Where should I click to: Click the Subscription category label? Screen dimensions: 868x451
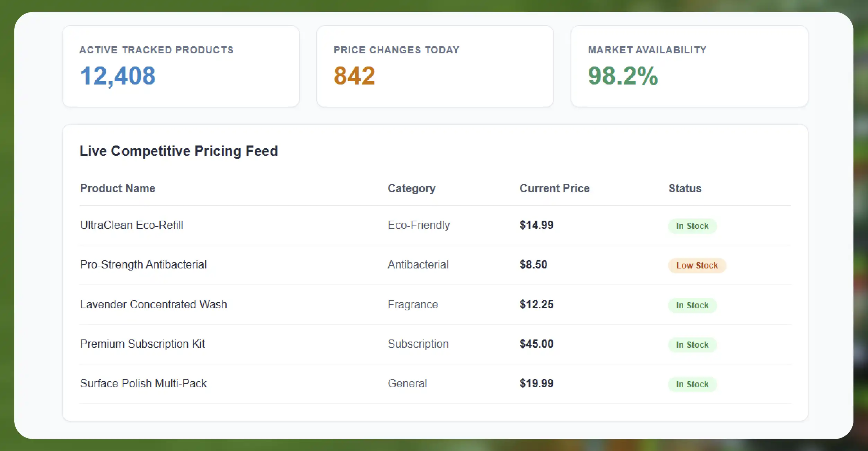point(418,344)
